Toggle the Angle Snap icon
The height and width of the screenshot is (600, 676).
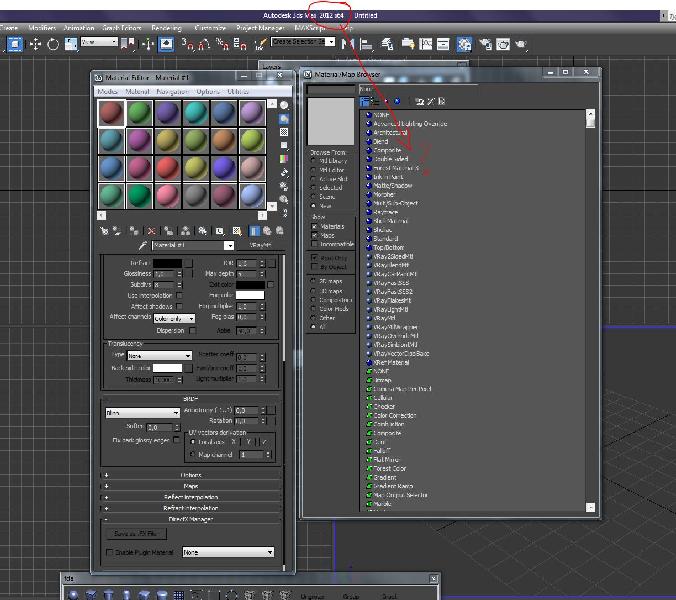(x=204, y=44)
